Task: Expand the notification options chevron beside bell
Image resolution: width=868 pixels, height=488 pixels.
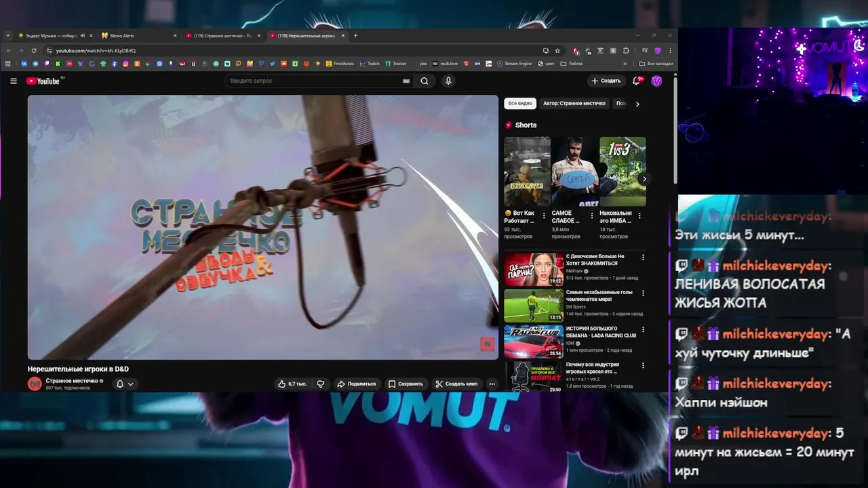Action: [x=131, y=384]
